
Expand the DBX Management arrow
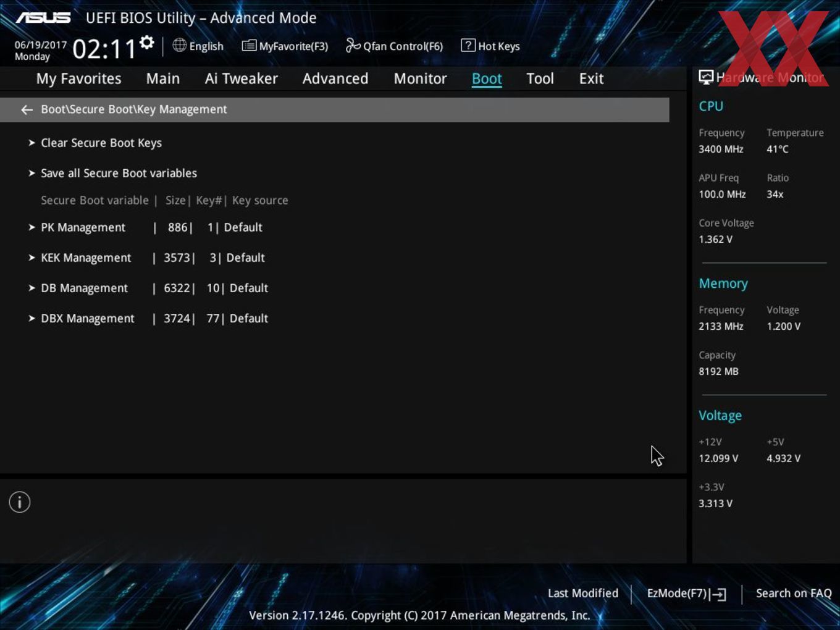click(x=31, y=318)
